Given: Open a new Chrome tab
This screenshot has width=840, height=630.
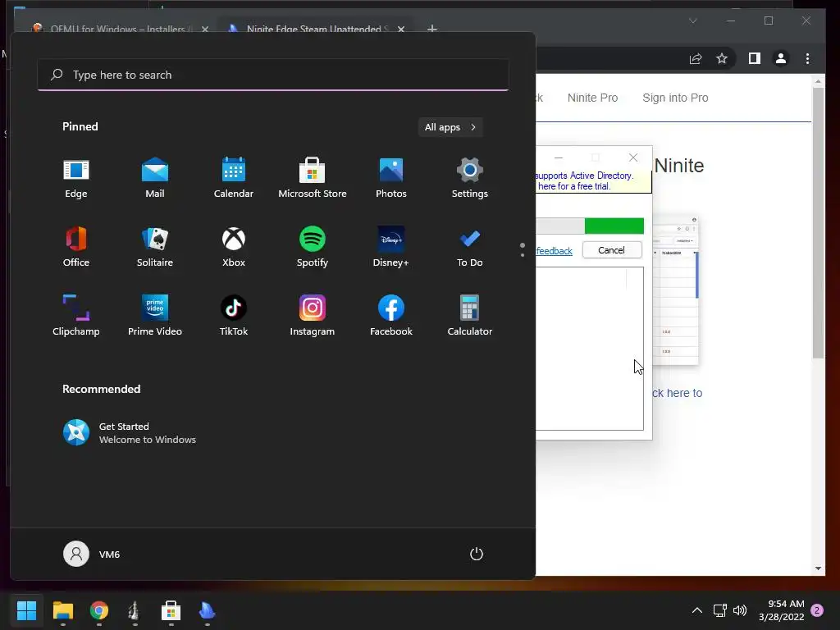Looking at the screenshot, I should 432,29.
